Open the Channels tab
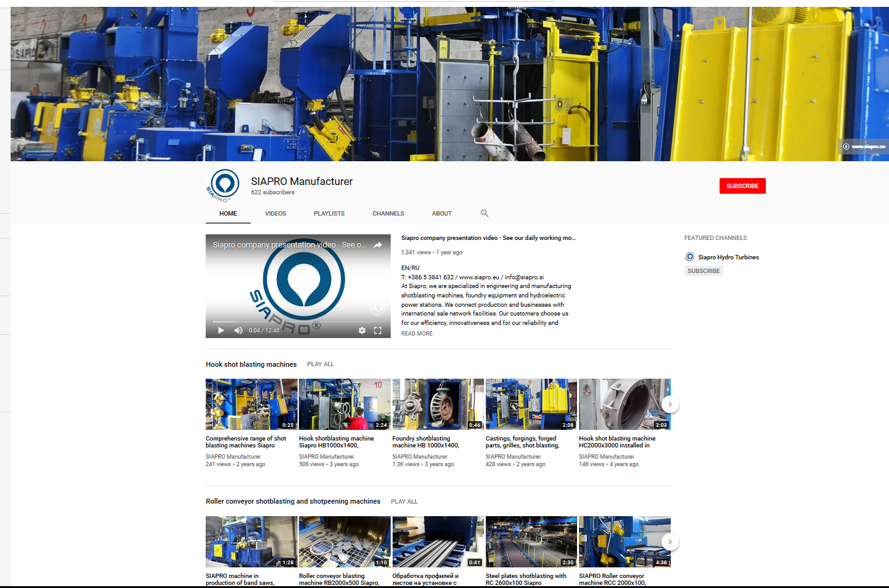Image resolution: width=889 pixels, height=588 pixels. pos(388,214)
